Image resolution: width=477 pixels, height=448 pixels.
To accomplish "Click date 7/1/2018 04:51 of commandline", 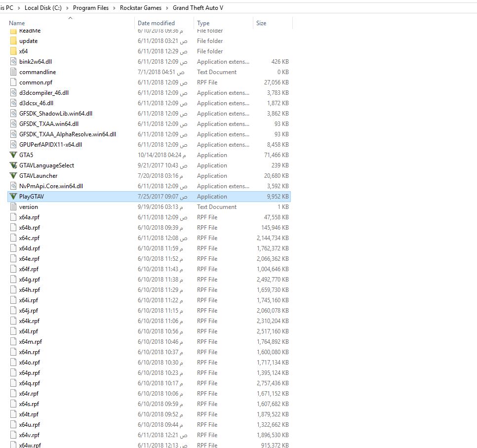I will (x=161, y=72).
